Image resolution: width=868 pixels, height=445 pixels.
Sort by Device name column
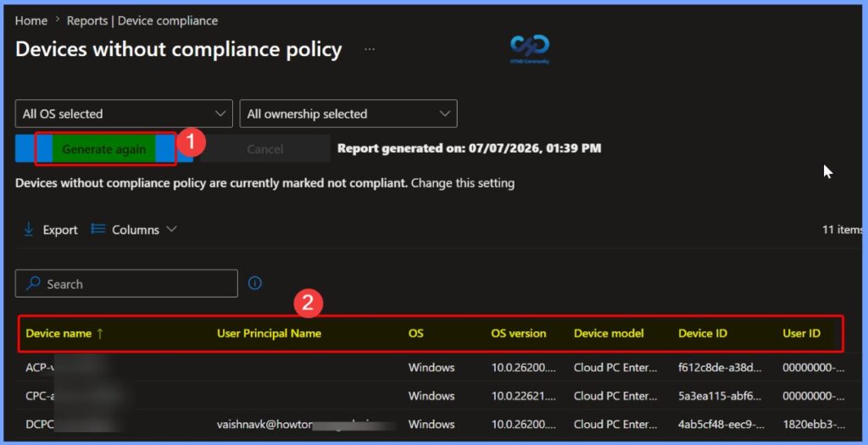click(x=58, y=333)
